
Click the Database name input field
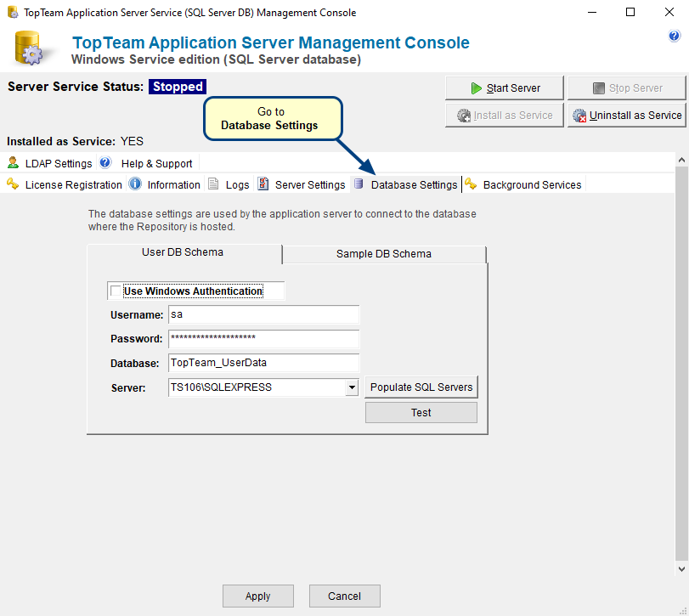[263, 363]
